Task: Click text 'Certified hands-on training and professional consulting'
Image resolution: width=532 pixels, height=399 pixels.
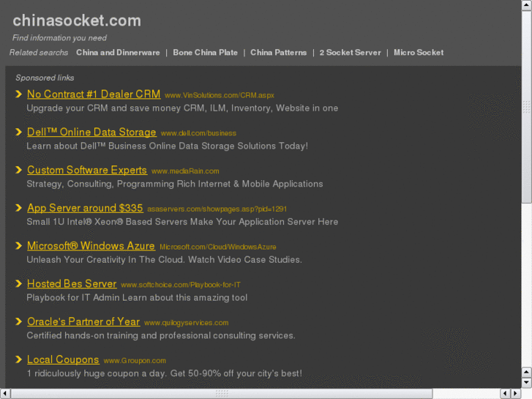Action: [x=141, y=335]
